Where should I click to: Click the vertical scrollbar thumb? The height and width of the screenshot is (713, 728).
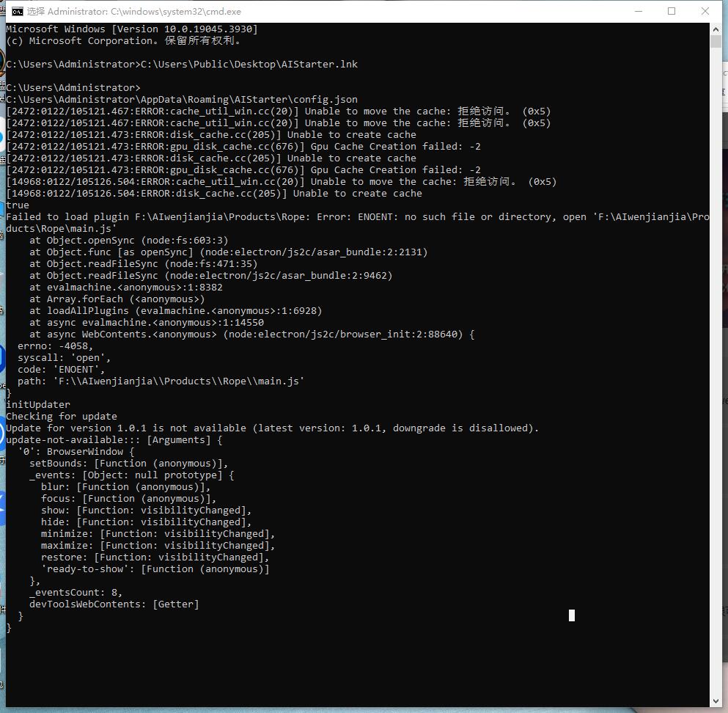(716, 41)
